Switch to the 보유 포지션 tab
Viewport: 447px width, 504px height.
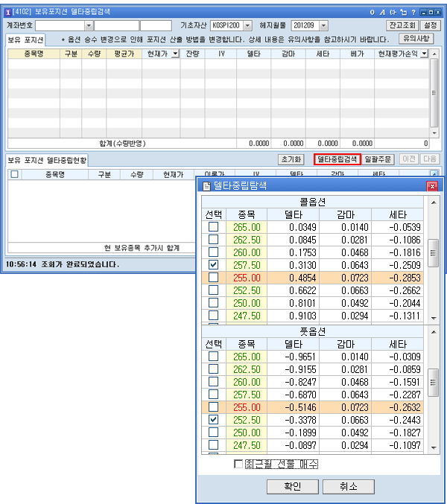(x=25, y=39)
